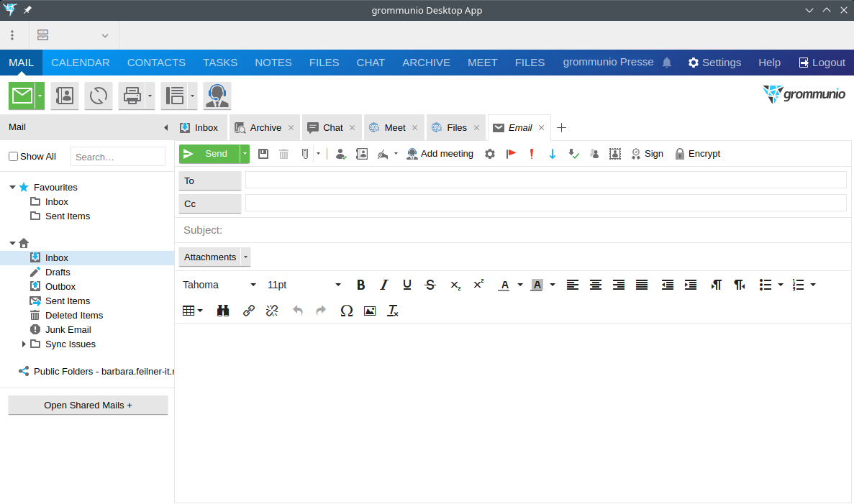
Task: Click the find and replace binoculars icon
Action: (223, 311)
